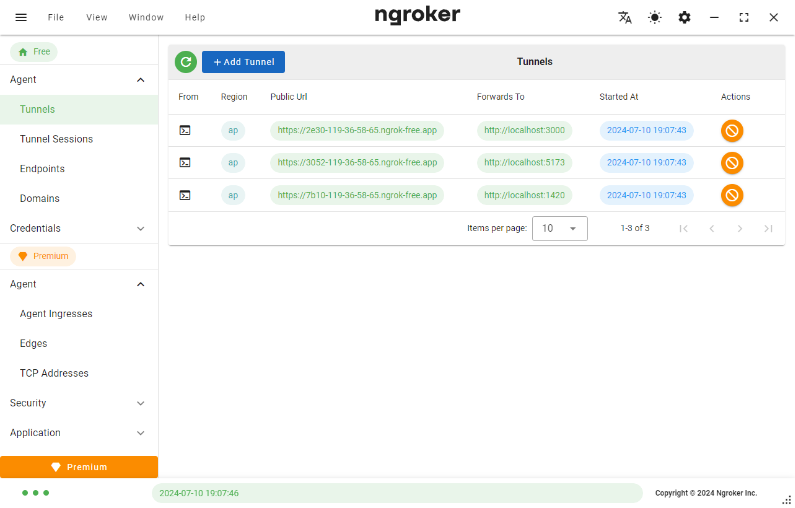Open the language translation icon
This screenshot has width=795, height=508.
625,17
